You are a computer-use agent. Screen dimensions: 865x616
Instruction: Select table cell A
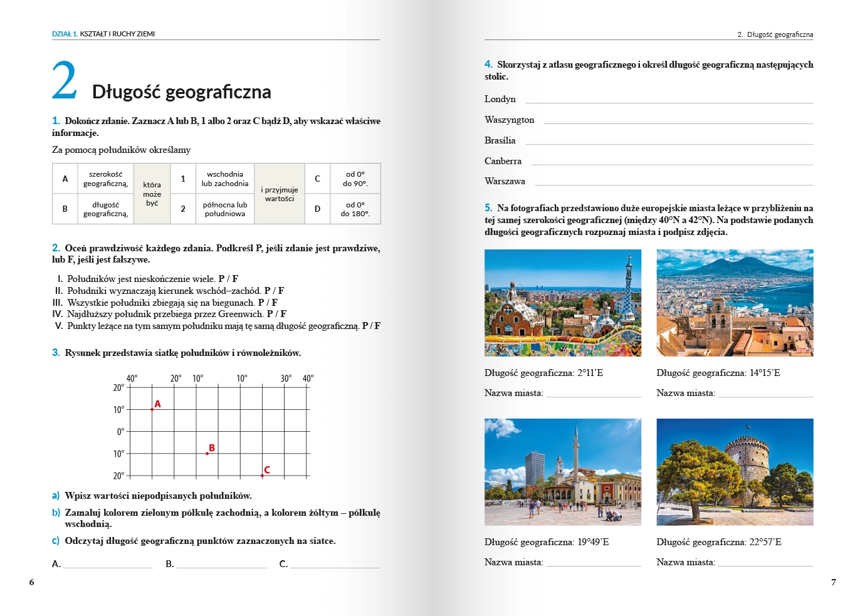point(65,179)
